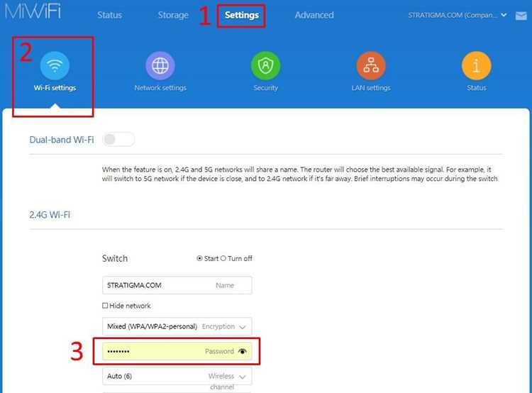The height and width of the screenshot is (393, 532).
Task: Click the mail envelope icon
Action: (521, 16)
